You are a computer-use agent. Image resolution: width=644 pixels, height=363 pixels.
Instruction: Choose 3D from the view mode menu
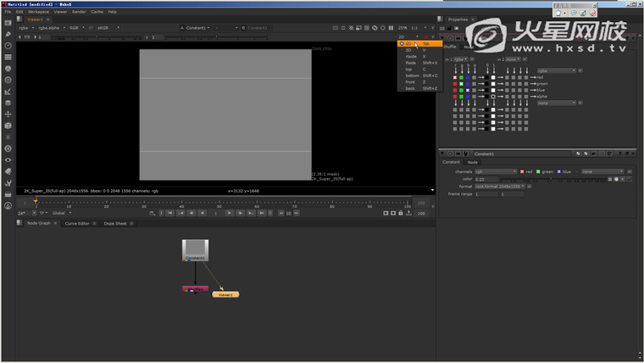[x=408, y=50]
